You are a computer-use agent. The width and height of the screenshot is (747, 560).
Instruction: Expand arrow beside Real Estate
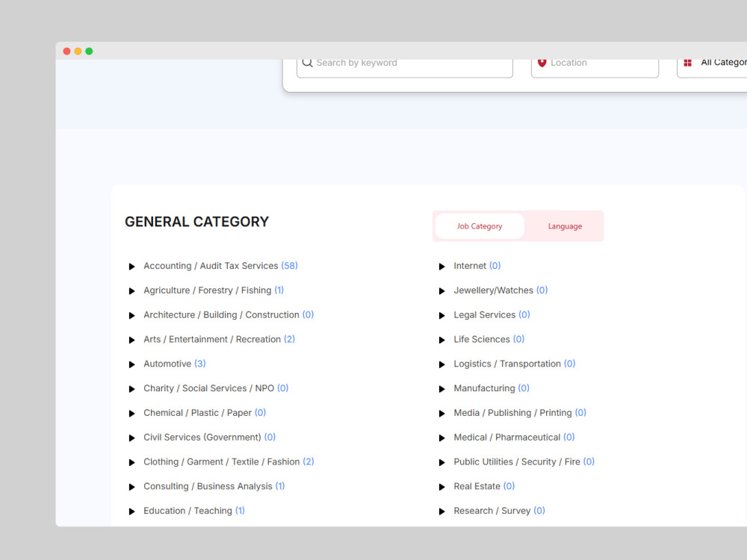tap(441, 487)
